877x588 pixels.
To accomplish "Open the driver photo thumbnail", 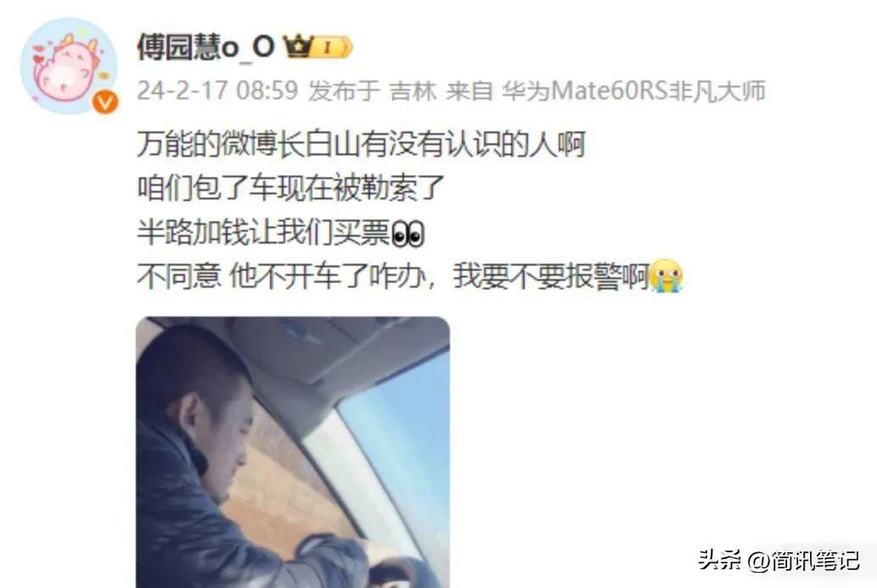I will click(x=293, y=452).
